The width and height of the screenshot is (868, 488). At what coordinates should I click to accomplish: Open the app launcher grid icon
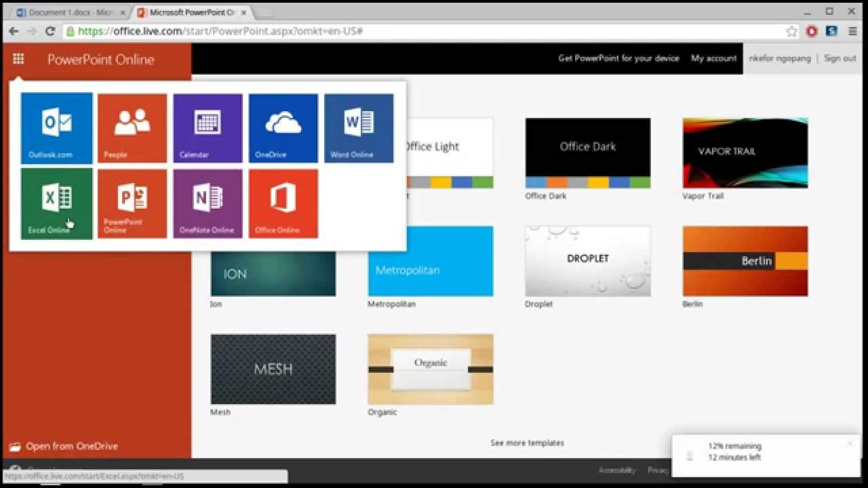(x=18, y=59)
